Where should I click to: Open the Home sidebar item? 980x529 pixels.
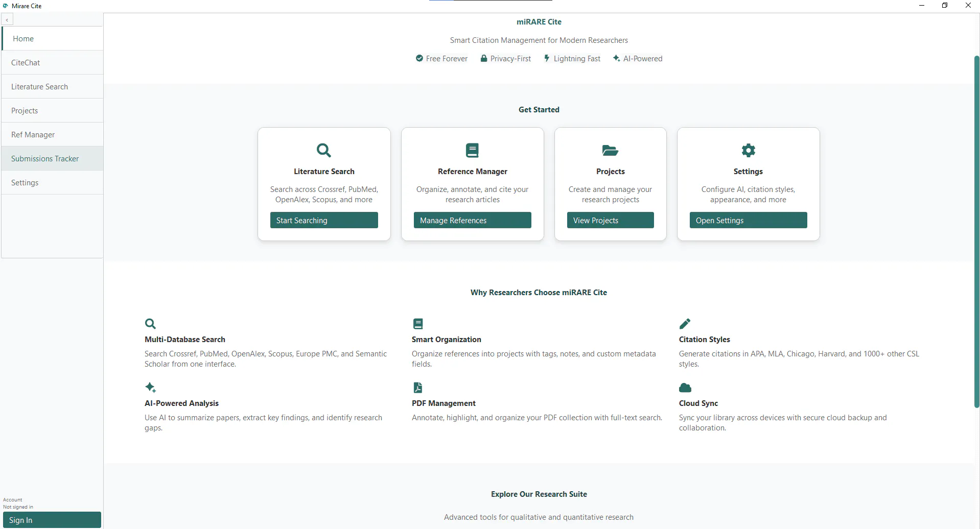53,38
